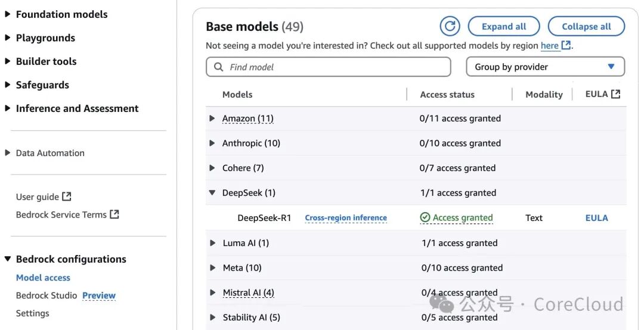Select Model access in sidebar

(43, 278)
